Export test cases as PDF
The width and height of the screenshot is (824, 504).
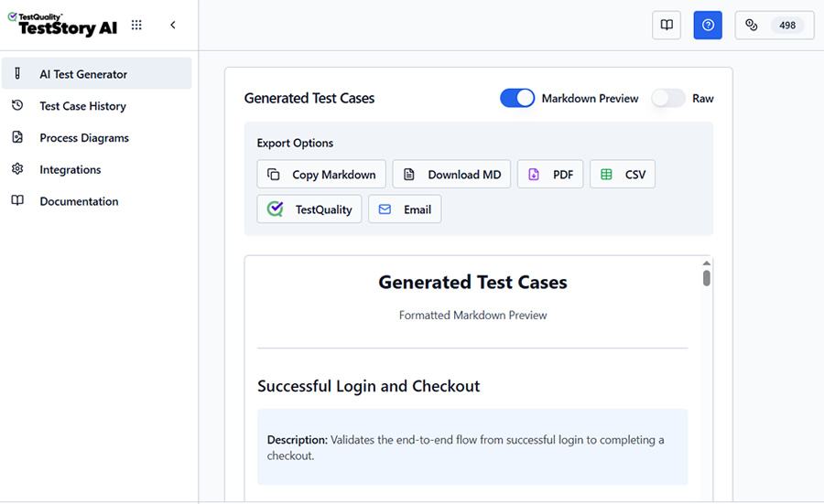pos(550,175)
